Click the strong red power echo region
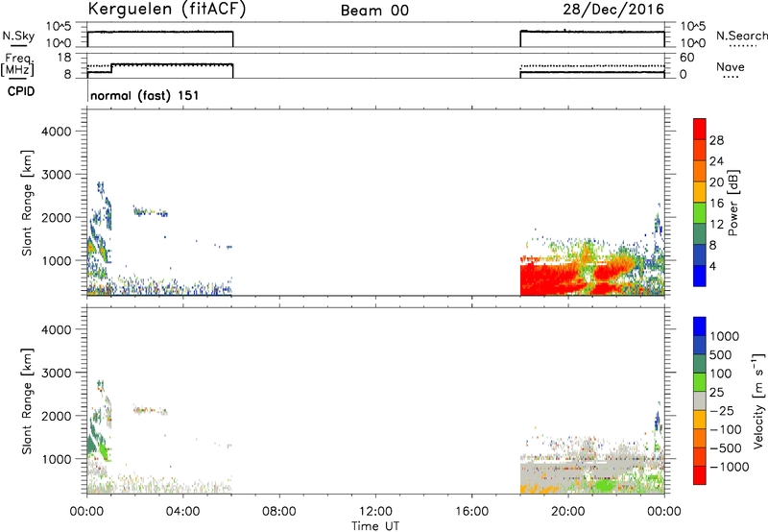 point(548,279)
